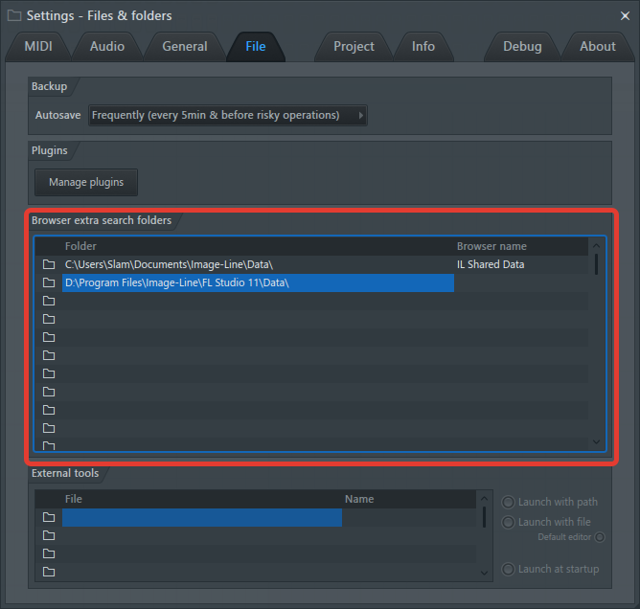Open the Project settings tab
Image resolution: width=640 pixels, height=609 pixels.
[354, 47]
